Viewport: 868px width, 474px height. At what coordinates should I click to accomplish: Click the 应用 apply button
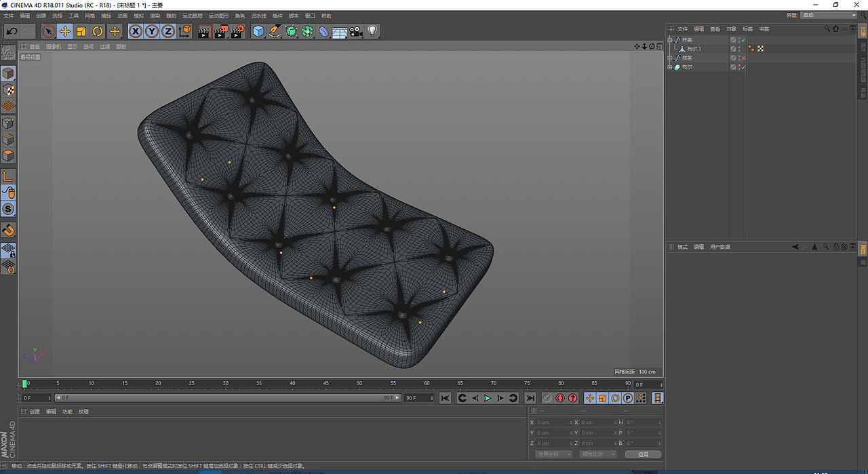pos(643,454)
